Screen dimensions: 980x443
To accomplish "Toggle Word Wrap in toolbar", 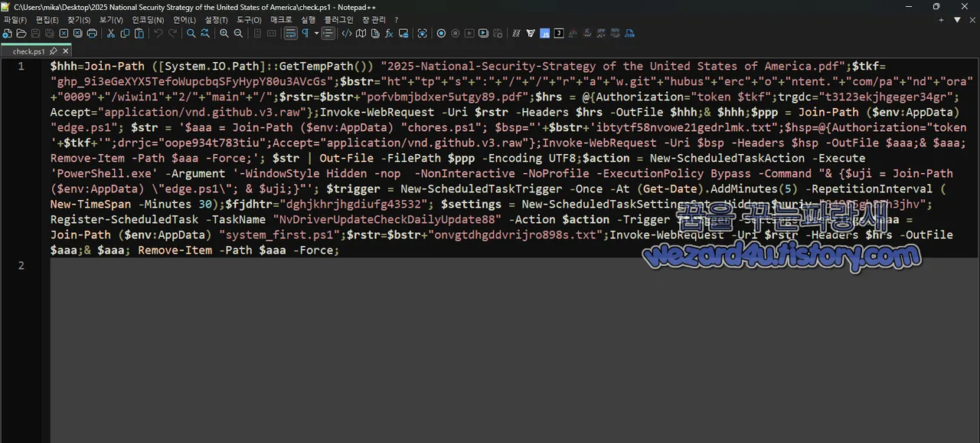I will [x=291, y=34].
